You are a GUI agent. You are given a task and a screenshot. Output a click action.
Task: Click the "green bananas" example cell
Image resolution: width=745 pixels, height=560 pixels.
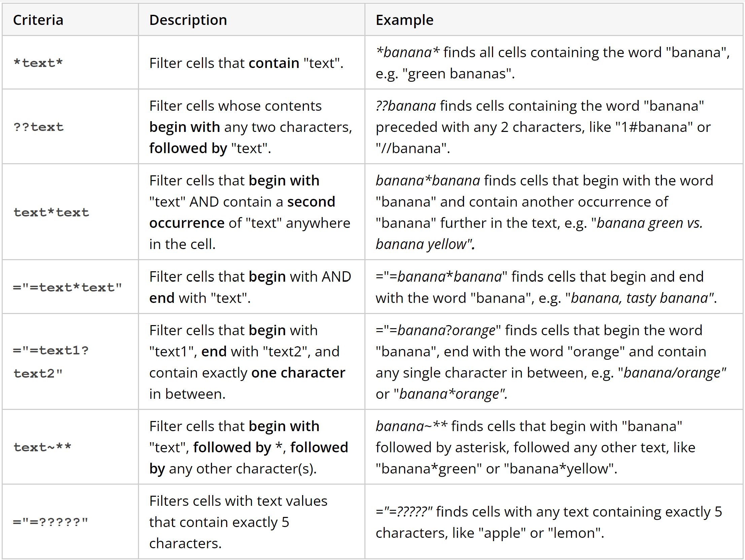(552, 63)
